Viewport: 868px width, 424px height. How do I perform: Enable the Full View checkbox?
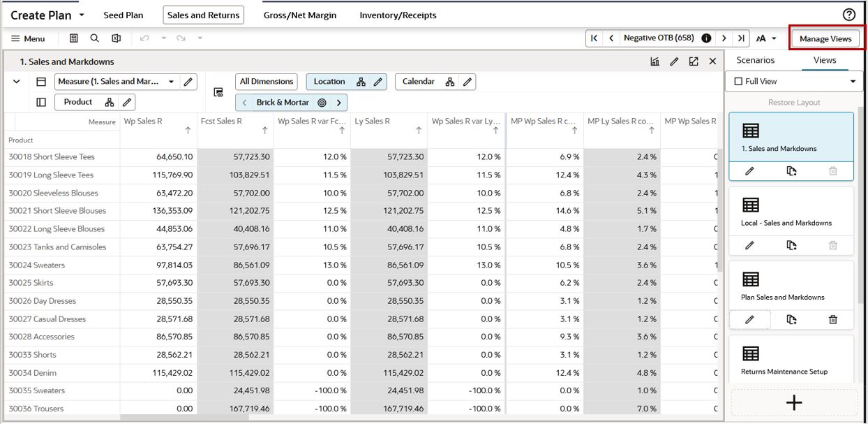(739, 80)
